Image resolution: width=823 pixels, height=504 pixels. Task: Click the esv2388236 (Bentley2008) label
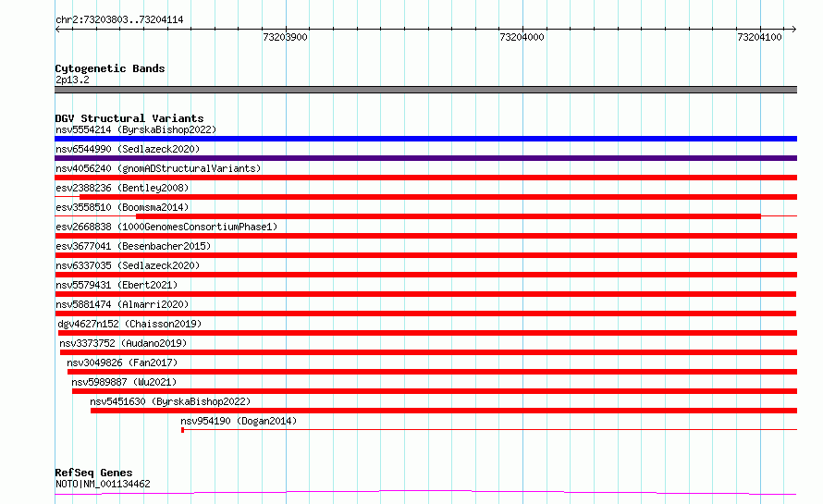click(122, 188)
